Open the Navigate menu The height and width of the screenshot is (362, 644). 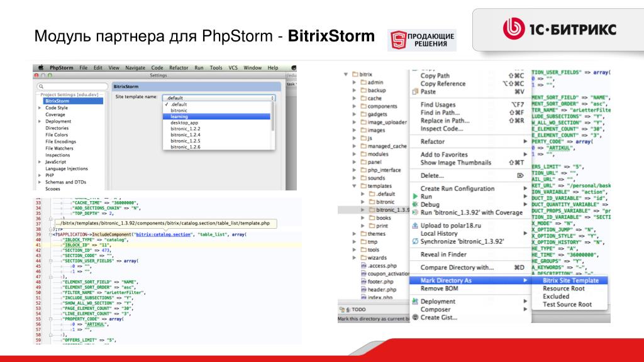[135, 68]
